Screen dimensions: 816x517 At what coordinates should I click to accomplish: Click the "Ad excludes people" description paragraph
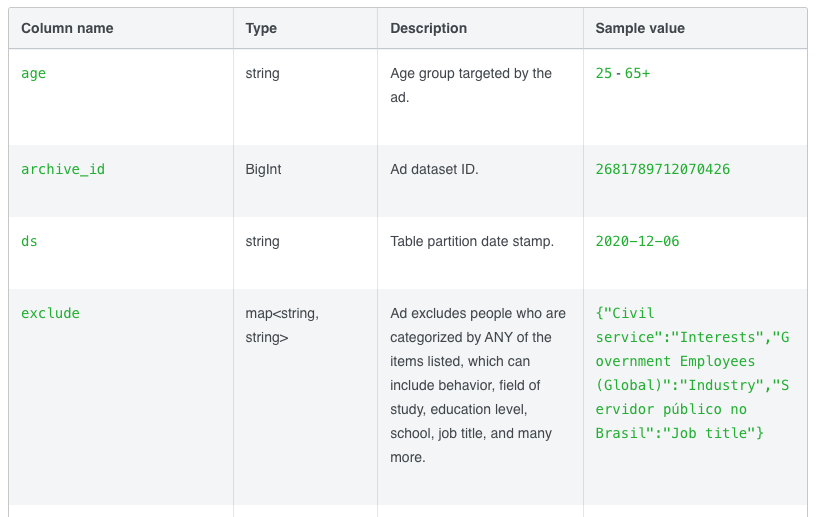point(478,385)
